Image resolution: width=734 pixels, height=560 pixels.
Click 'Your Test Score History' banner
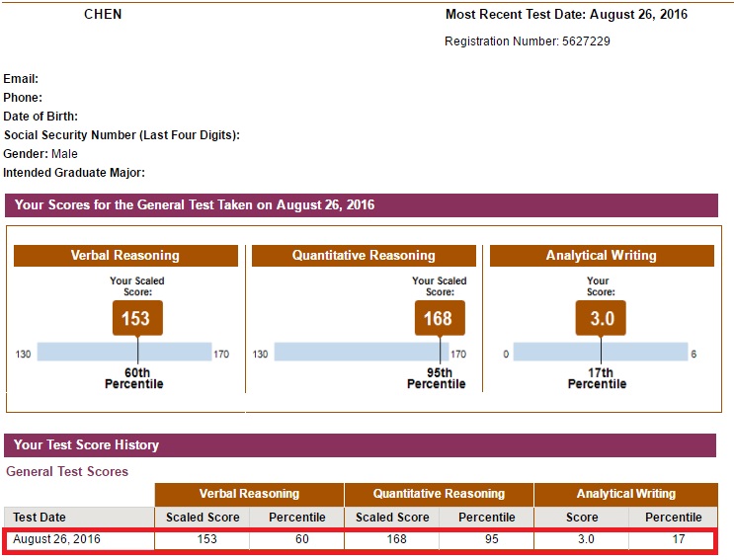(360, 445)
